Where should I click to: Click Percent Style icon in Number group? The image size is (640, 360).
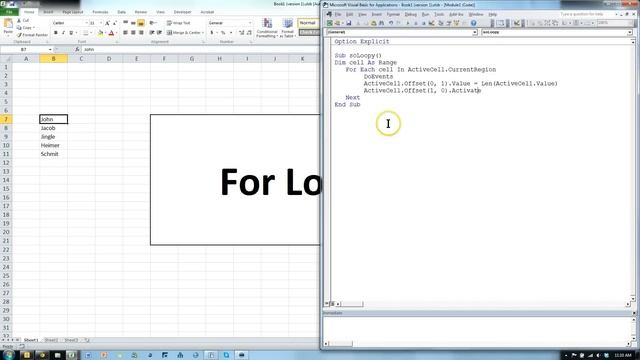(x=223, y=33)
